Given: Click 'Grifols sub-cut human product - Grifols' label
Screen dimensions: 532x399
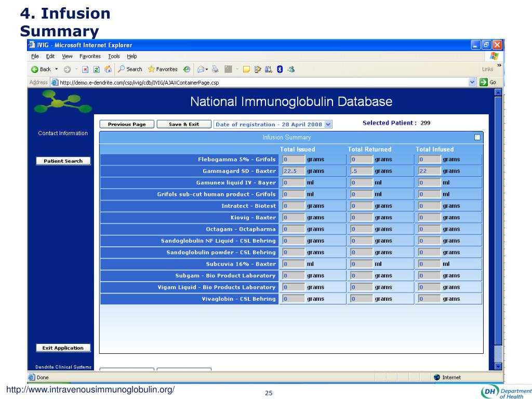Looking at the screenshot, I should tap(216, 194).
